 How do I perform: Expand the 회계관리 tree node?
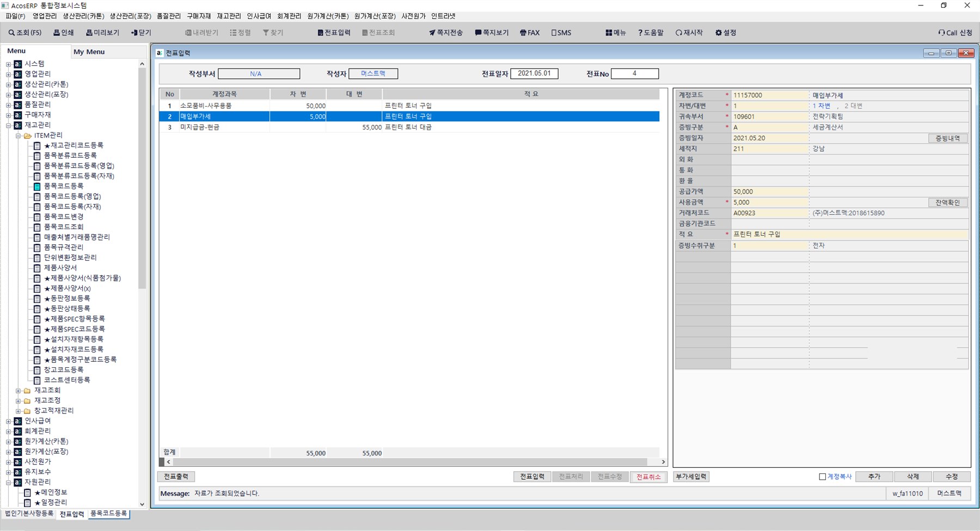pyautogui.click(x=9, y=431)
